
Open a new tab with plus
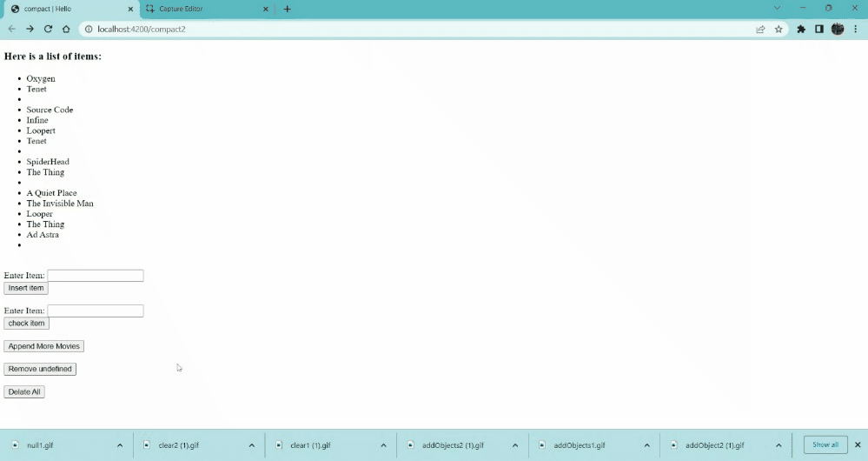click(x=287, y=9)
